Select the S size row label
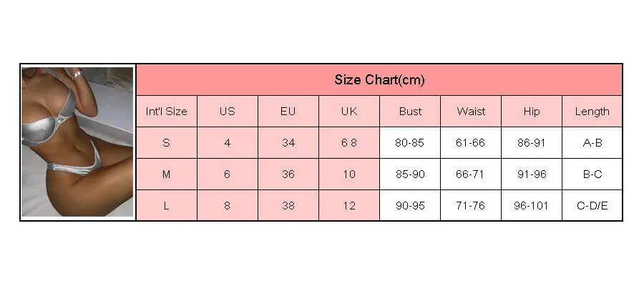The height and width of the screenshot is (286, 644). 166,142
